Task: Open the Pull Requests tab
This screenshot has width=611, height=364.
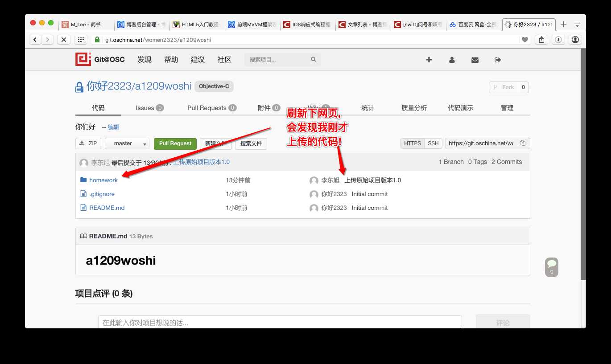Action: 212,108
